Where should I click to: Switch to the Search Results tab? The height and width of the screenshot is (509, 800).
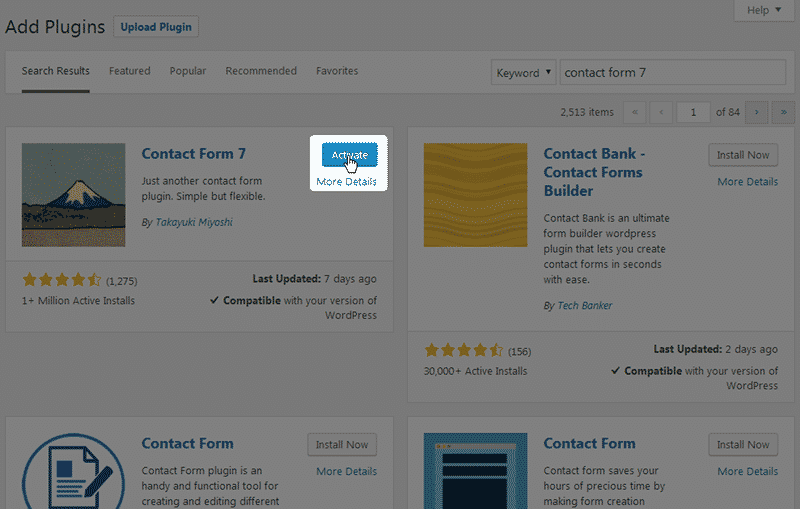click(56, 71)
